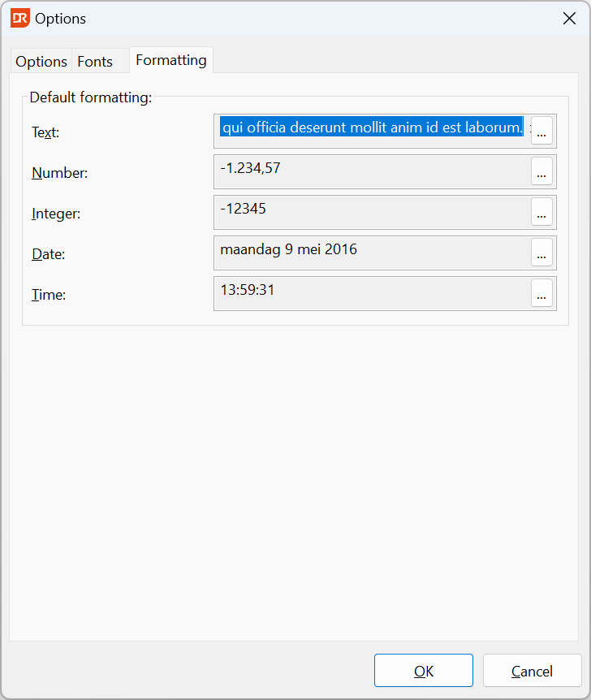Close the Options dialog window
The image size is (591, 700).
[569, 19]
